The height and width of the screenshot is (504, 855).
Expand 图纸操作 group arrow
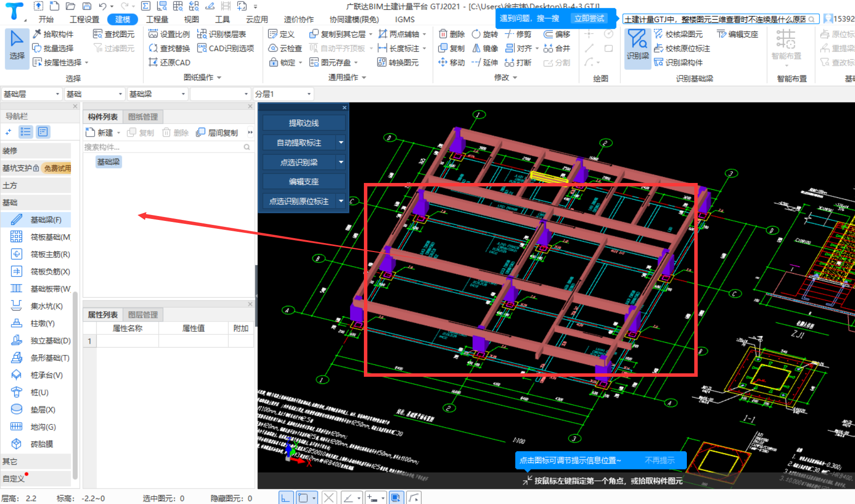(219, 77)
